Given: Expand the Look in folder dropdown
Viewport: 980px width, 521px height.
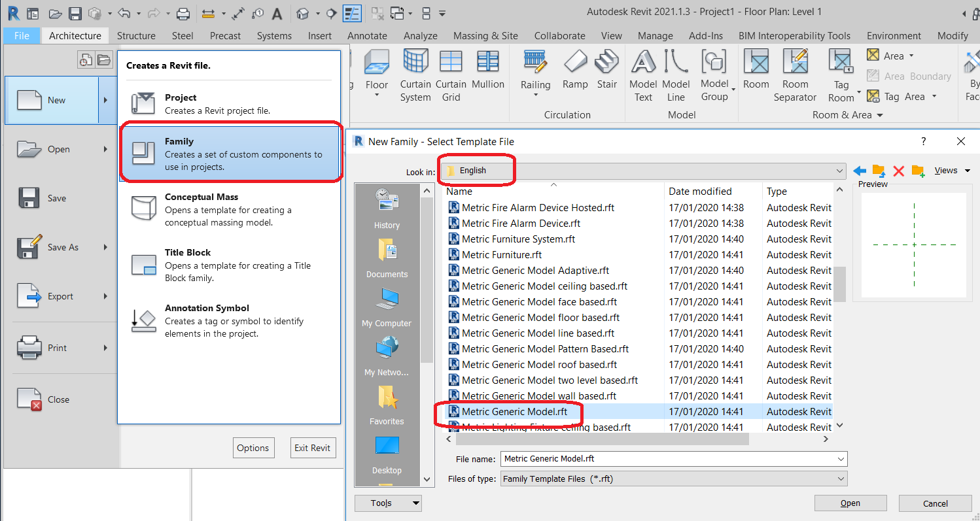Looking at the screenshot, I should point(840,171).
